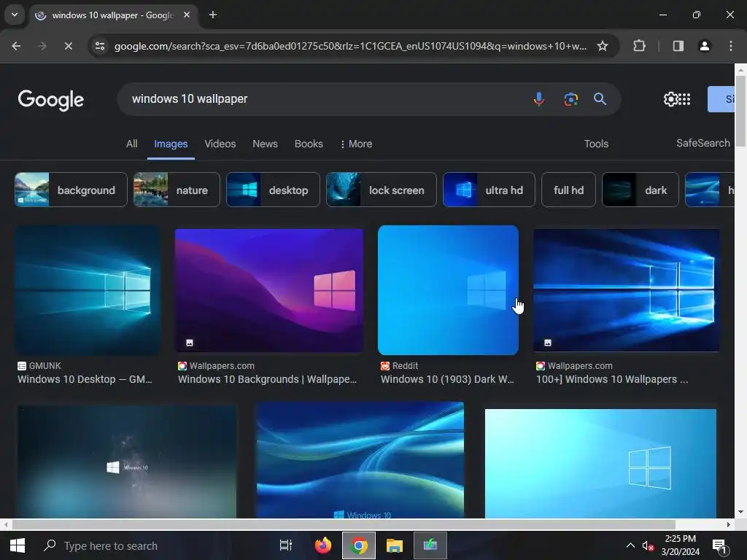This screenshot has height=560, width=747.
Task: Open Chrome three-dot menu
Action: tap(731, 46)
